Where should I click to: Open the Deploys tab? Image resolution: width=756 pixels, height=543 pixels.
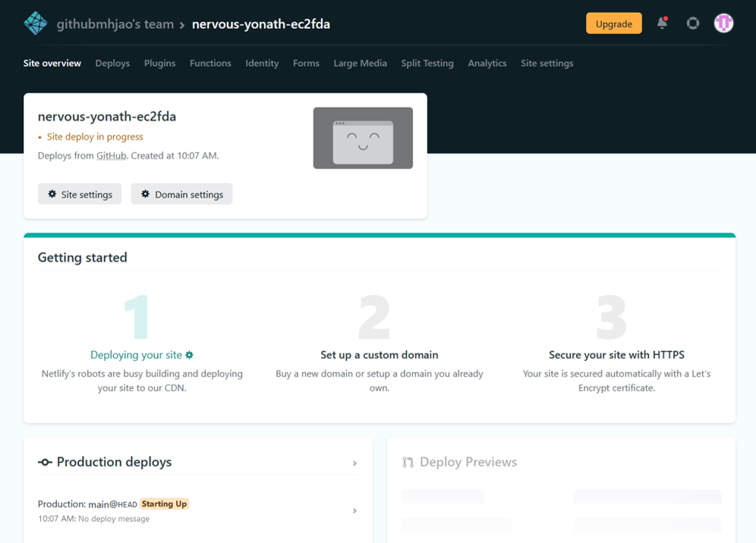tap(112, 63)
